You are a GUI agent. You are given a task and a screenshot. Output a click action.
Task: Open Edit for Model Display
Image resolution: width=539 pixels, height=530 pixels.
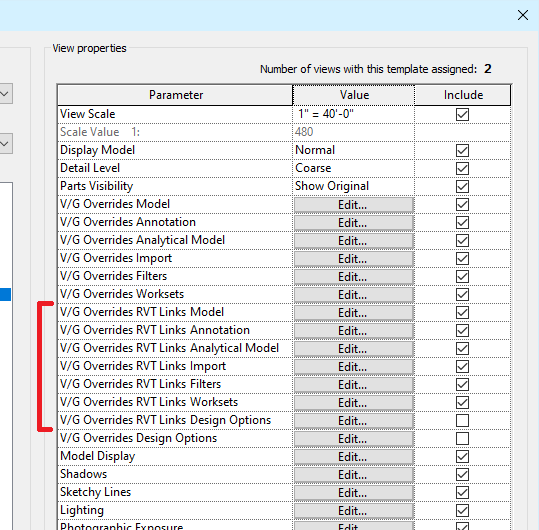coord(353,456)
